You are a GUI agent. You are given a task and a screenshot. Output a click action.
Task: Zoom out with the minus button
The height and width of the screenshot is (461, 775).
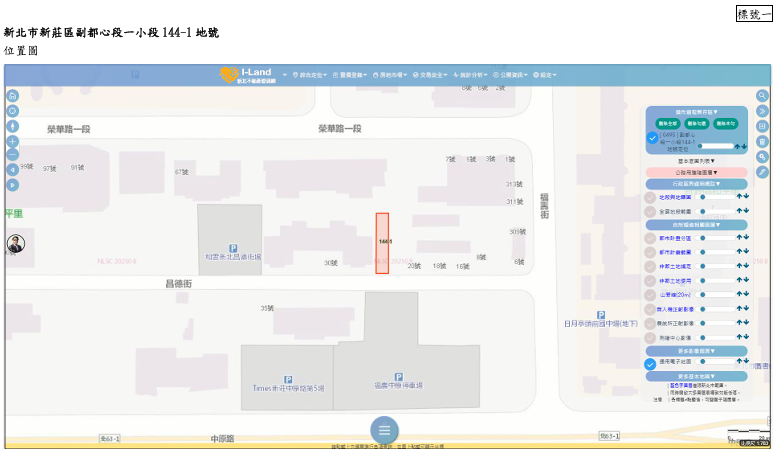click(x=13, y=155)
